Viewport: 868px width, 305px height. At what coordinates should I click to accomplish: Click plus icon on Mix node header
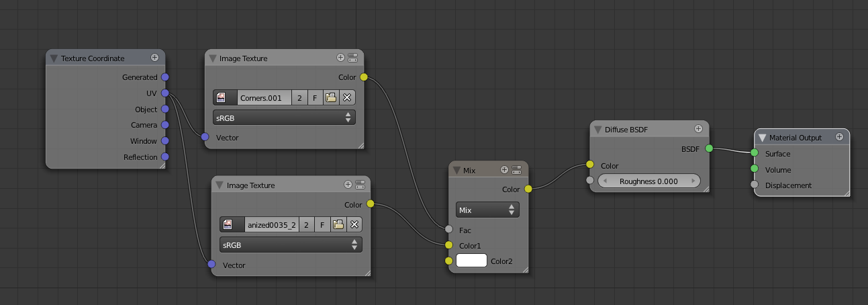(x=505, y=170)
